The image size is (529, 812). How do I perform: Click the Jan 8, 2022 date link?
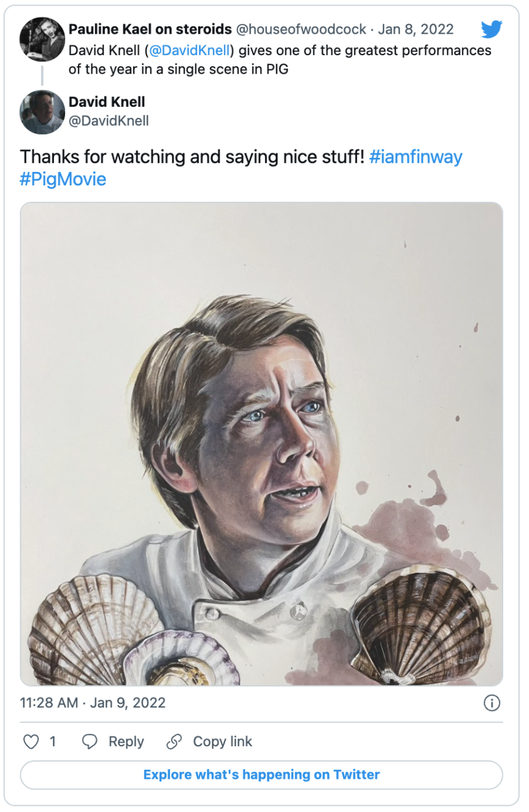[x=416, y=29]
